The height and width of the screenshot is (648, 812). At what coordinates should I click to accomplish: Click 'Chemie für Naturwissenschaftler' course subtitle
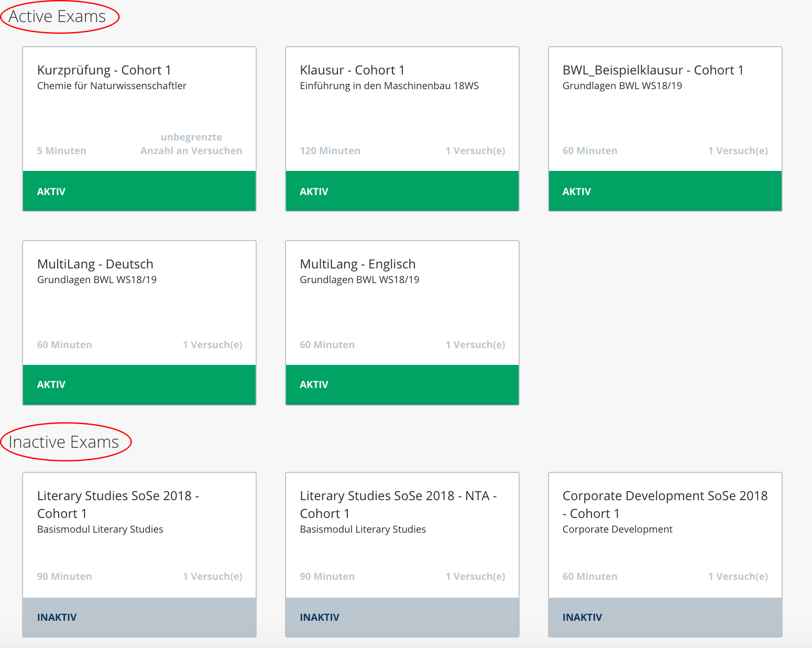pyautogui.click(x=112, y=86)
